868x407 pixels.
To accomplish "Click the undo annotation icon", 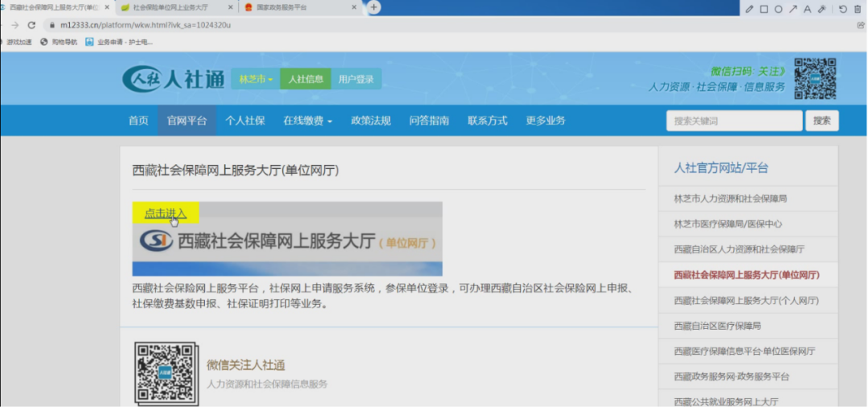I will (x=843, y=9).
